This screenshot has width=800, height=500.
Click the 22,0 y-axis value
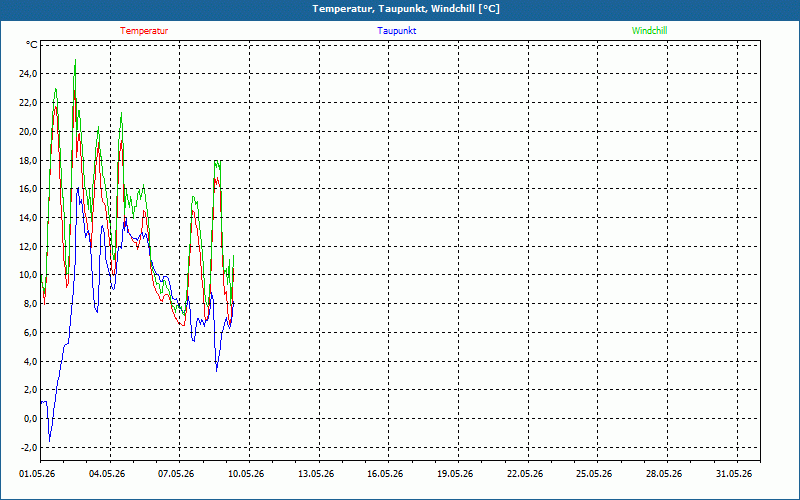point(28,103)
